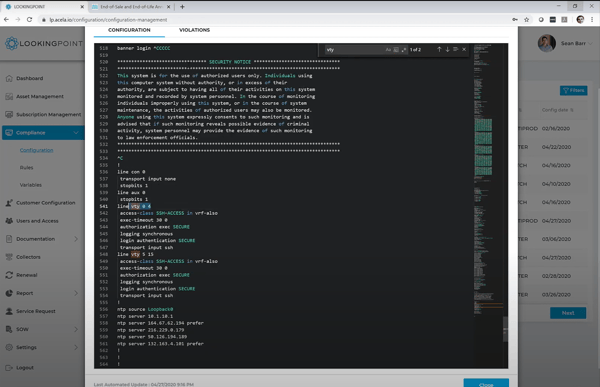Image resolution: width=600 pixels, height=387 pixels.
Task: Click the user profile avatar
Action: tap(547, 43)
